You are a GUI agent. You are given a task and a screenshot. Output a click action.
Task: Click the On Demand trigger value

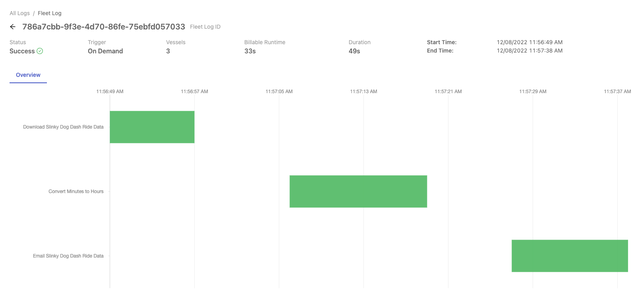click(105, 51)
